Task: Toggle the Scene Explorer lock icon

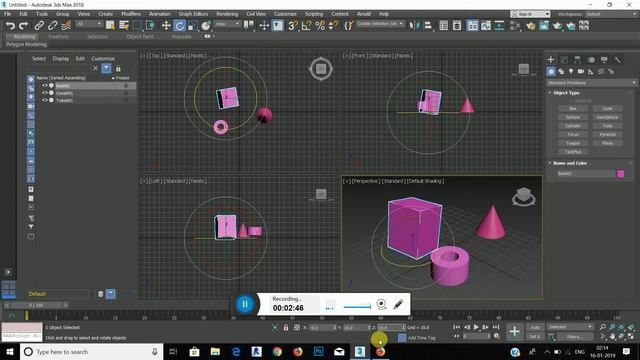Action: [118, 69]
